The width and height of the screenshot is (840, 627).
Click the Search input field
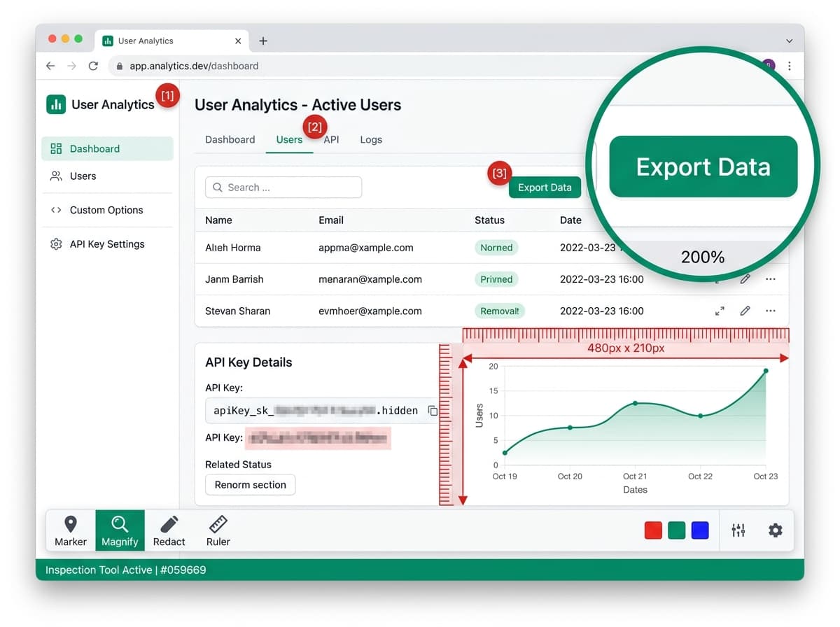(283, 188)
